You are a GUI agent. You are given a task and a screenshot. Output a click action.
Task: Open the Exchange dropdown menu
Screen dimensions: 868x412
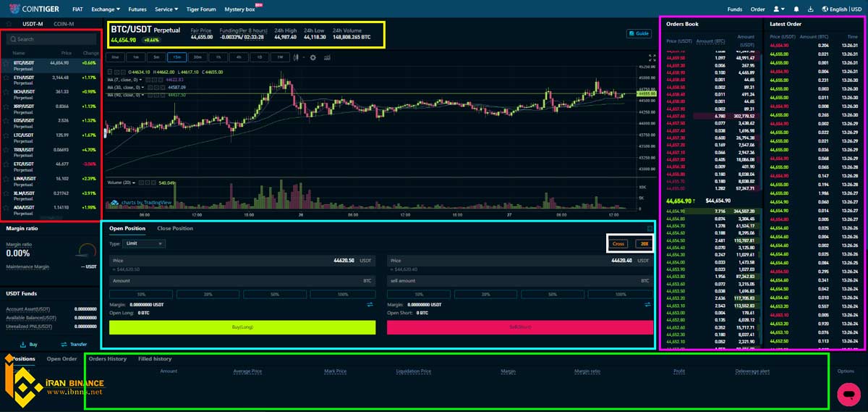pos(106,9)
